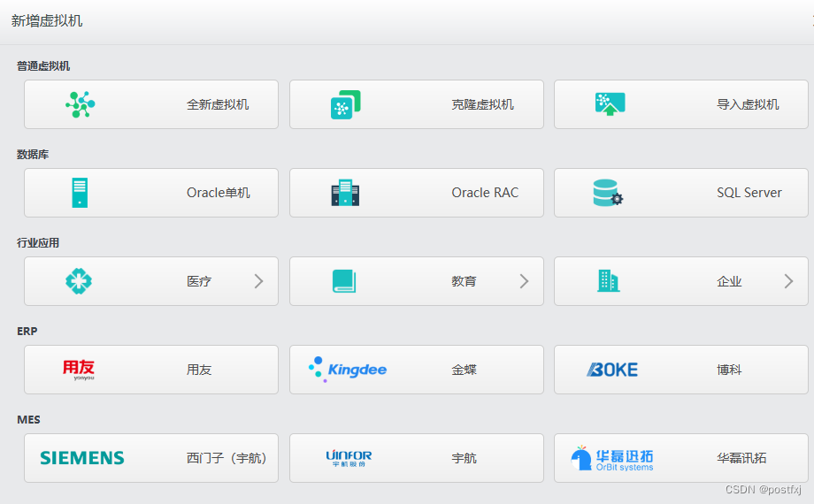Viewport: 814px width, 504px height.
Task: Click the 数据库 section heading
Action: (x=33, y=154)
